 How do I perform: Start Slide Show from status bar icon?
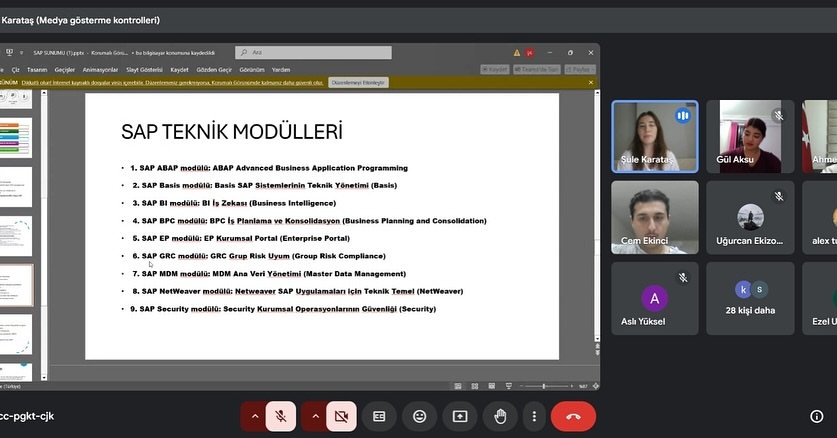[x=509, y=386]
